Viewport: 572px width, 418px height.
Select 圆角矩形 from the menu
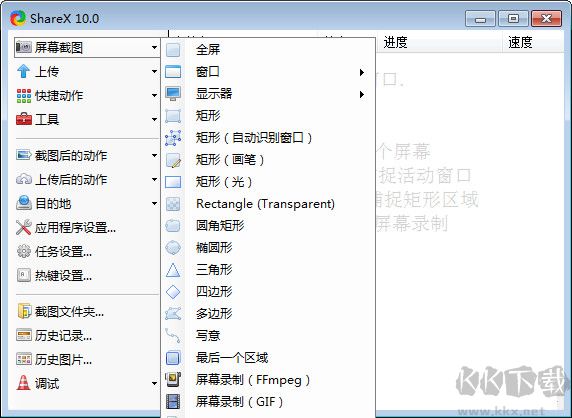tap(268, 226)
